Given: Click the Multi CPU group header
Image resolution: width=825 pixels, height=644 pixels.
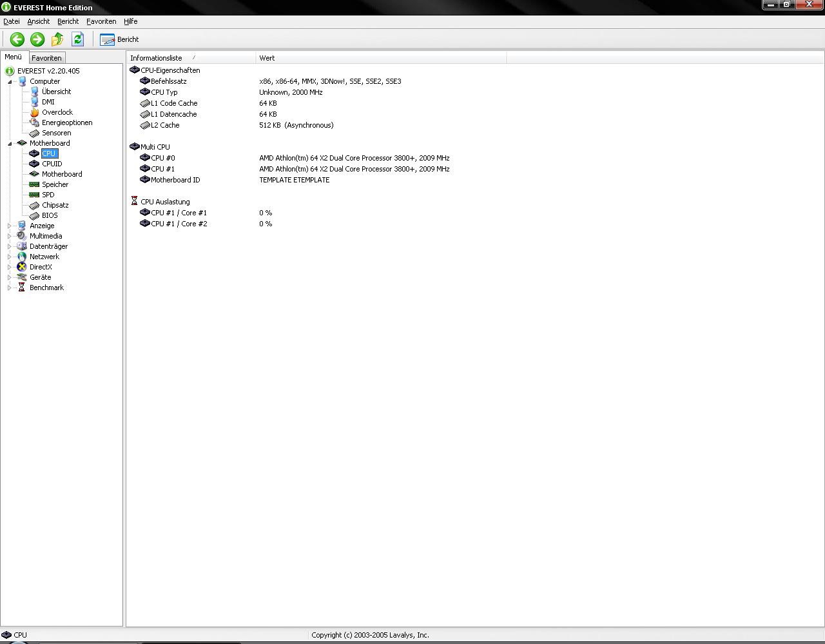Looking at the screenshot, I should click(x=150, y=147).
